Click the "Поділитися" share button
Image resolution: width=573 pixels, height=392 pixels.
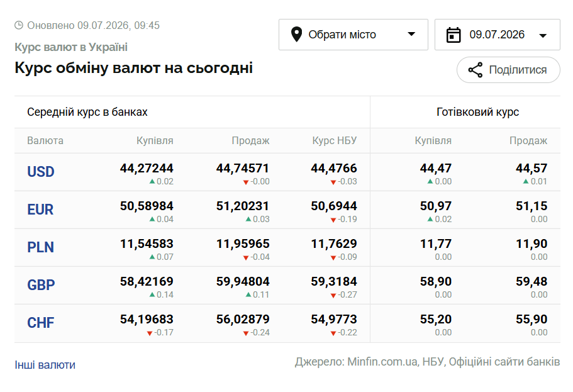click(x=508, y=69)
